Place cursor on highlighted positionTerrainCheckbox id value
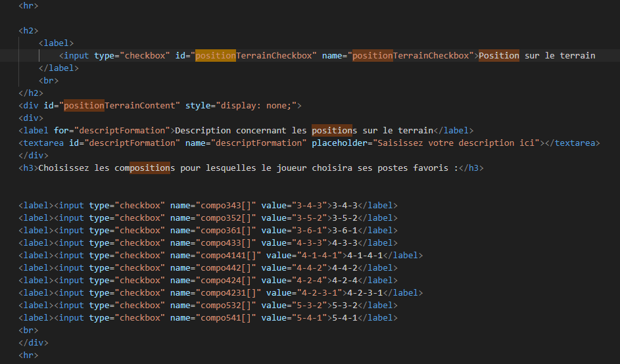This screenshot has width=620, height=364. point(253,56)
